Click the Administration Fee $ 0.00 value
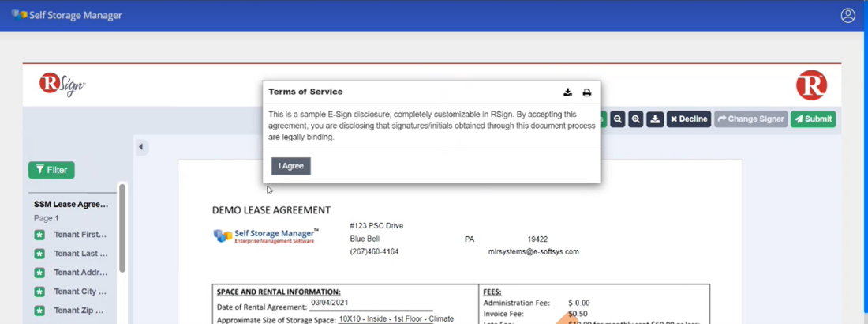Screen dimensions: 868x324 (579, 303)
